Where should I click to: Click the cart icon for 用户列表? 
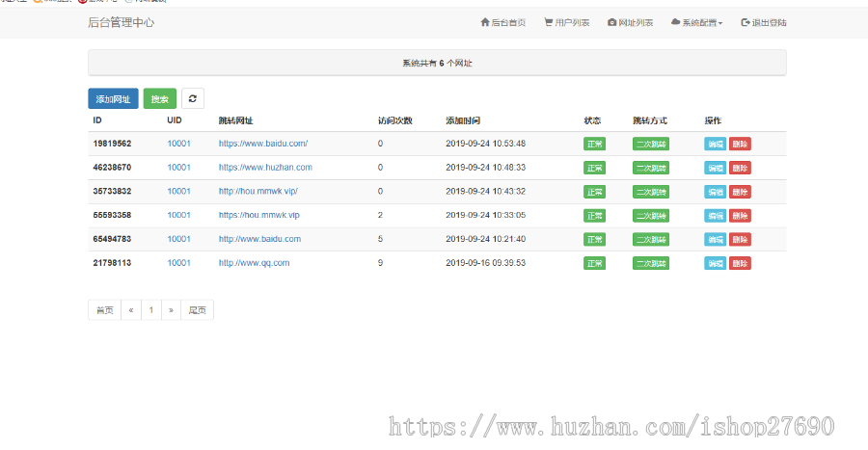pyautogui.click(x=548, y=22)
